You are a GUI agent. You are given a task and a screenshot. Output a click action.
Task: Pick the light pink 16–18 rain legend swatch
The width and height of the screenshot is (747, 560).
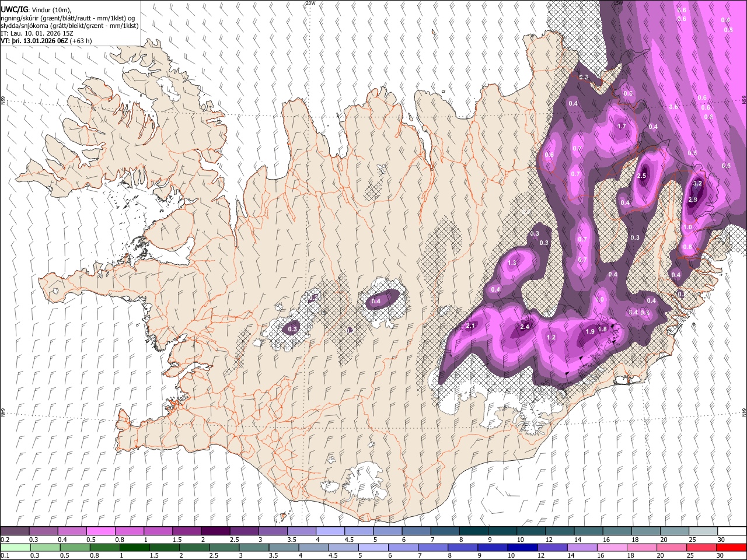[x=611, y=547]
